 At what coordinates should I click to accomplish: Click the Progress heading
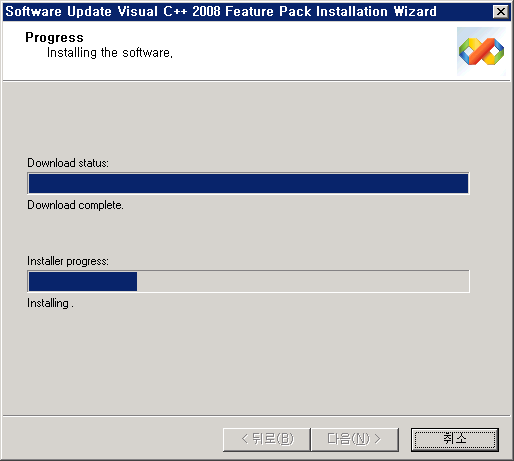point(54,37)
